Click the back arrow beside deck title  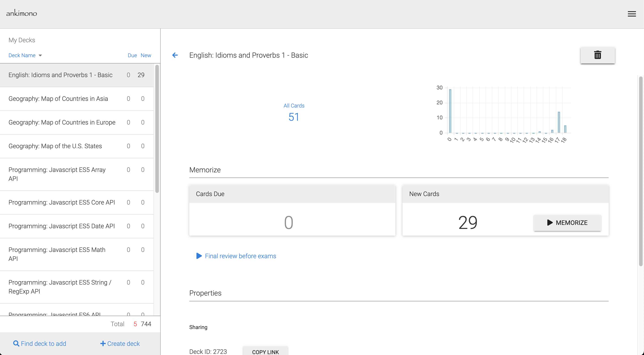pyautogui.click(x=175, y=55)
